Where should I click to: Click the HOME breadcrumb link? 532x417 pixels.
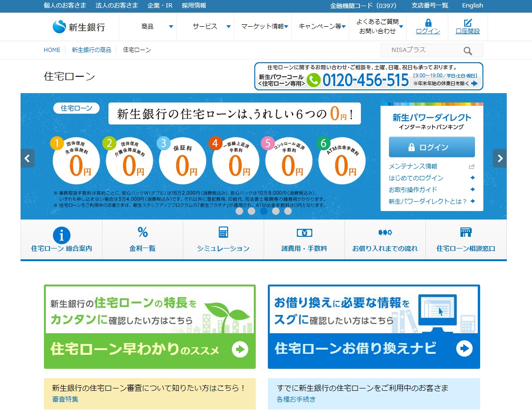52,50
